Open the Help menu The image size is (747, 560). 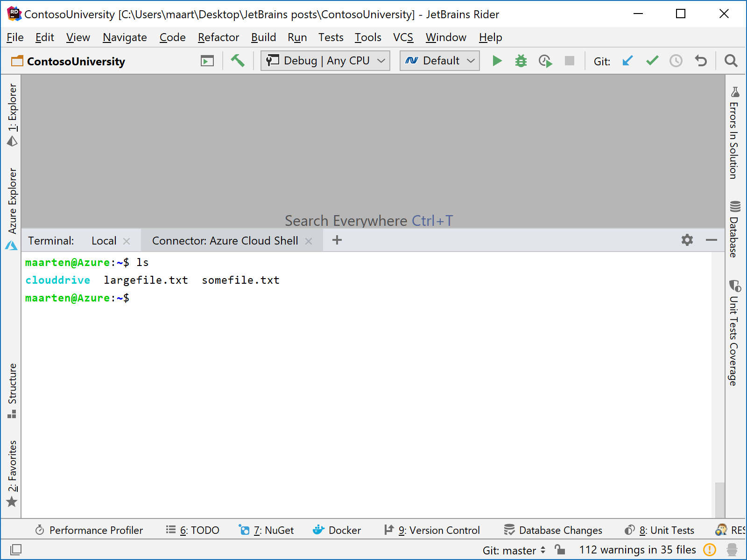(x=491, y=37)
